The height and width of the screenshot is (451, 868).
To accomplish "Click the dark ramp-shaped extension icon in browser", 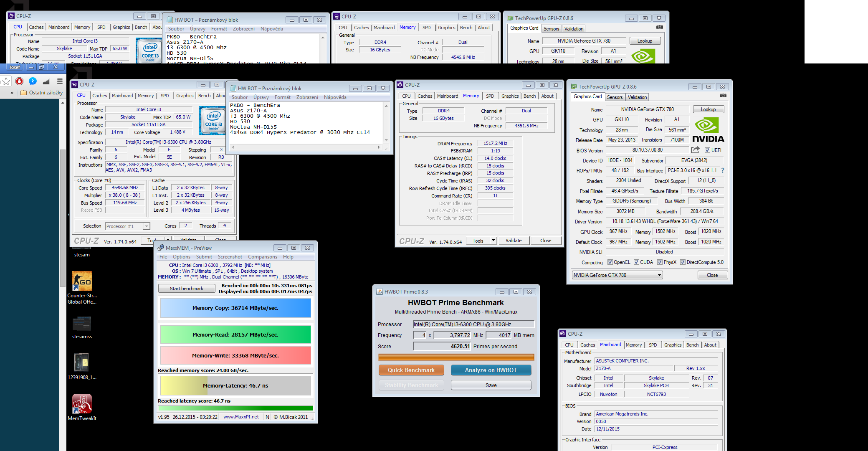I will (46, 81).
